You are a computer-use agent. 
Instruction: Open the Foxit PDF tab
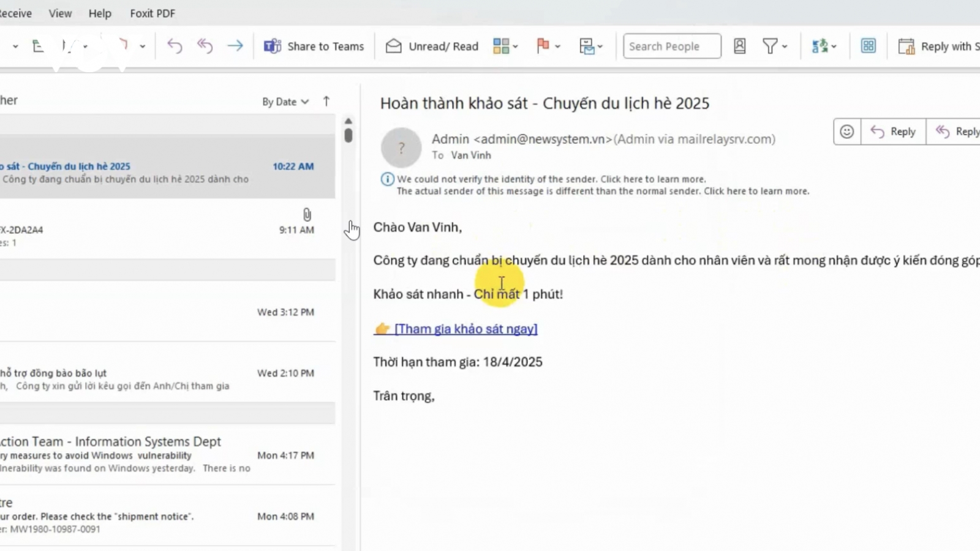153,13
